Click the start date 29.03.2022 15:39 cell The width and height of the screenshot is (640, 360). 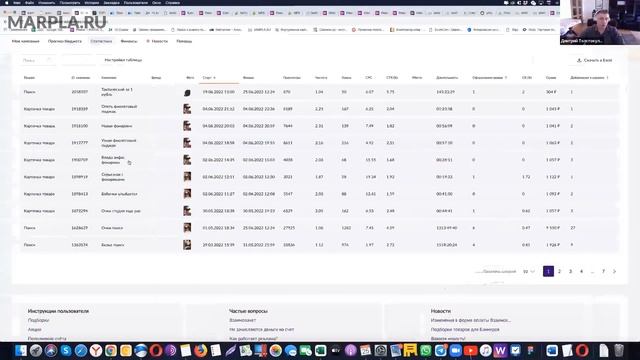(x=218, y=245)
